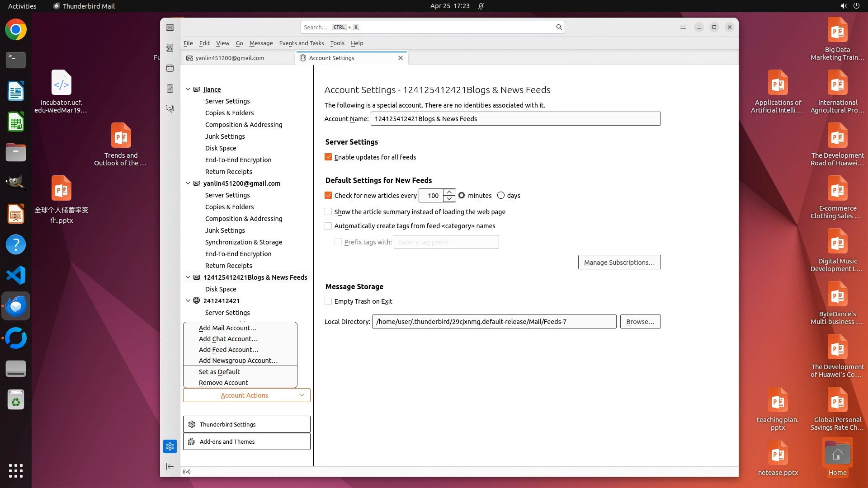Open the Tasks sidebar icon

point(170,89)
